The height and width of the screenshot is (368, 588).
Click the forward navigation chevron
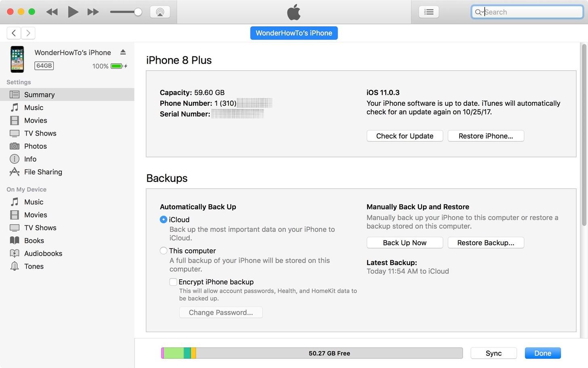(x=28, y=33)
